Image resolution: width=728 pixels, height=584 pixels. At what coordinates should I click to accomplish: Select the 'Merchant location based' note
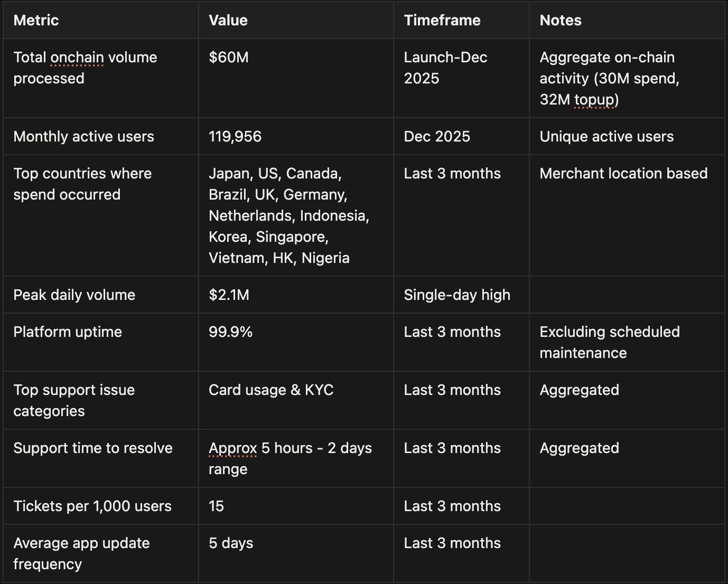click(623, 174)
